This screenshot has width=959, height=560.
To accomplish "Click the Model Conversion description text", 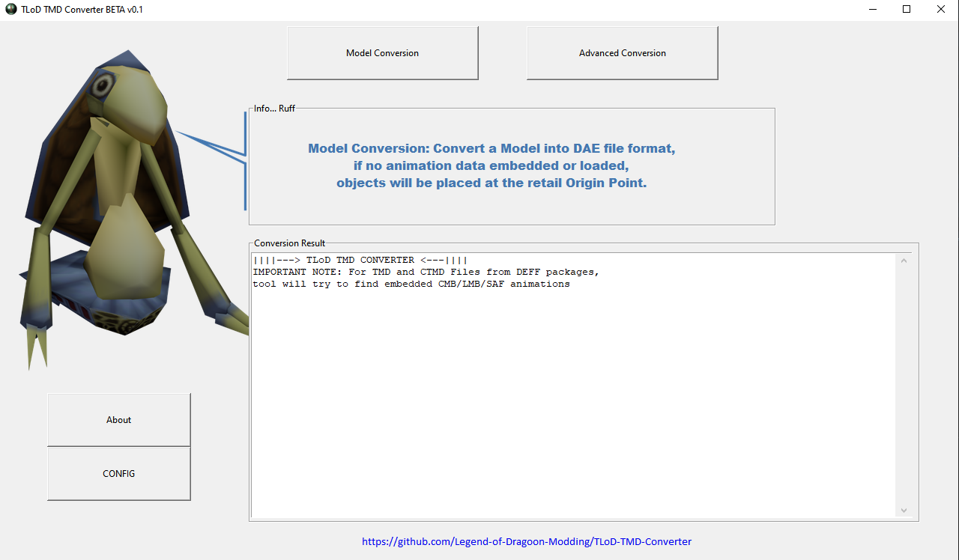I will [491, 165].
